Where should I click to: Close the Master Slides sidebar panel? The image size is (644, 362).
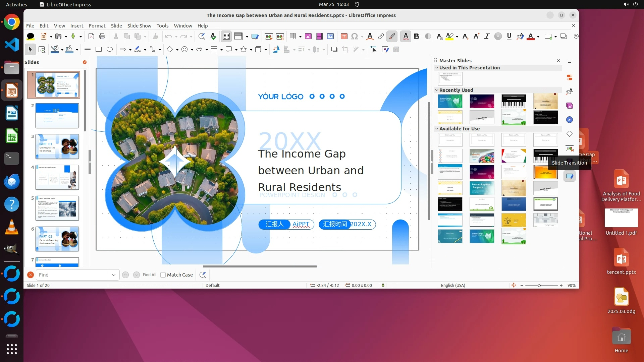pyautogui.click(x=558, y=61)
